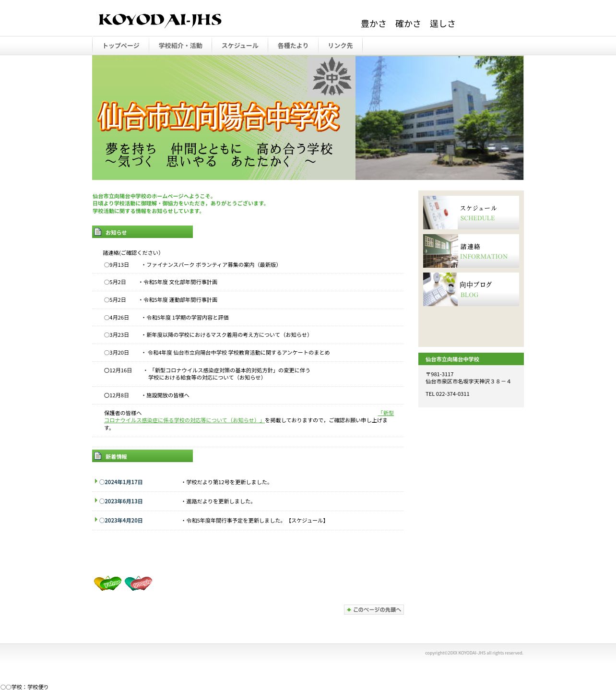Click the green arrow beside 2023年4月20日
The image size is (616, 690).
click(96, 520)
